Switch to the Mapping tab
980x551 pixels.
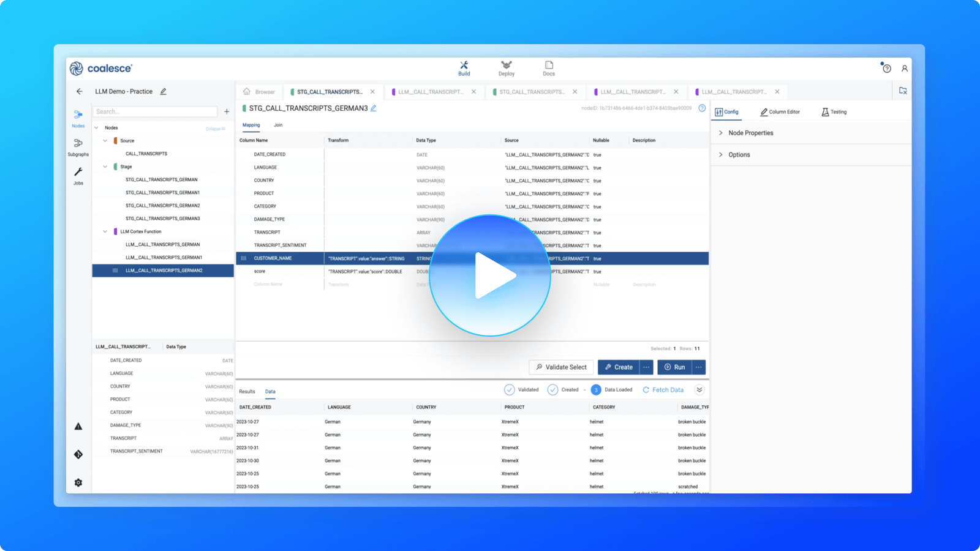pos(251,125)
